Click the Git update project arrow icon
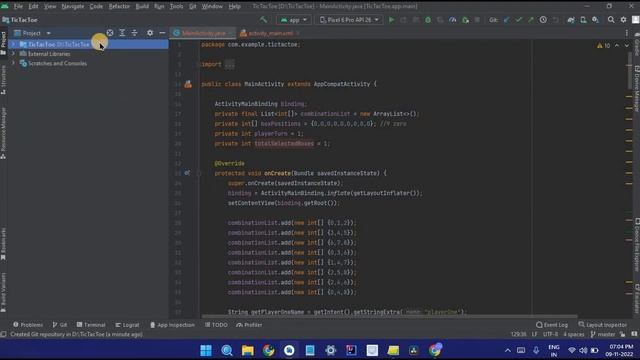640x360 pixels. click(x=507, y=20)
